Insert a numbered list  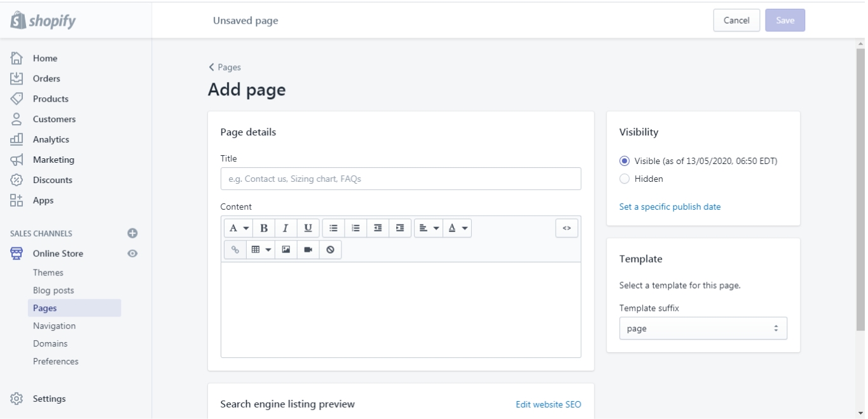(x=355, y=228)
